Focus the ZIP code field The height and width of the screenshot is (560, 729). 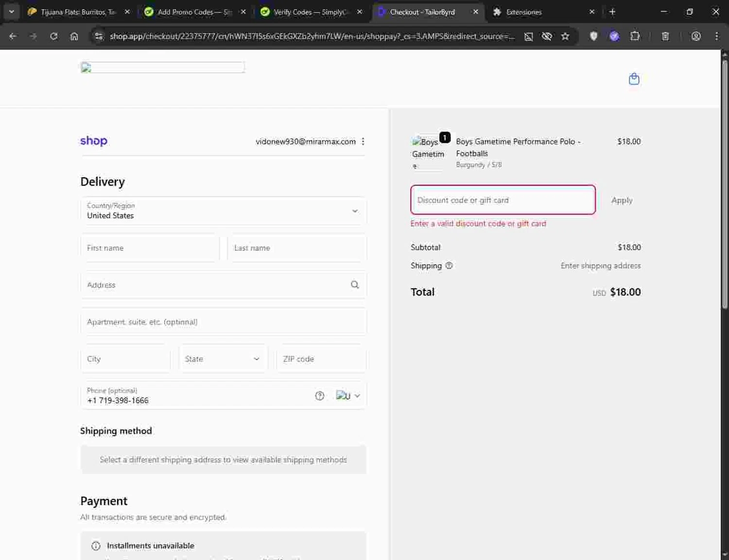(x=321, y=359)
